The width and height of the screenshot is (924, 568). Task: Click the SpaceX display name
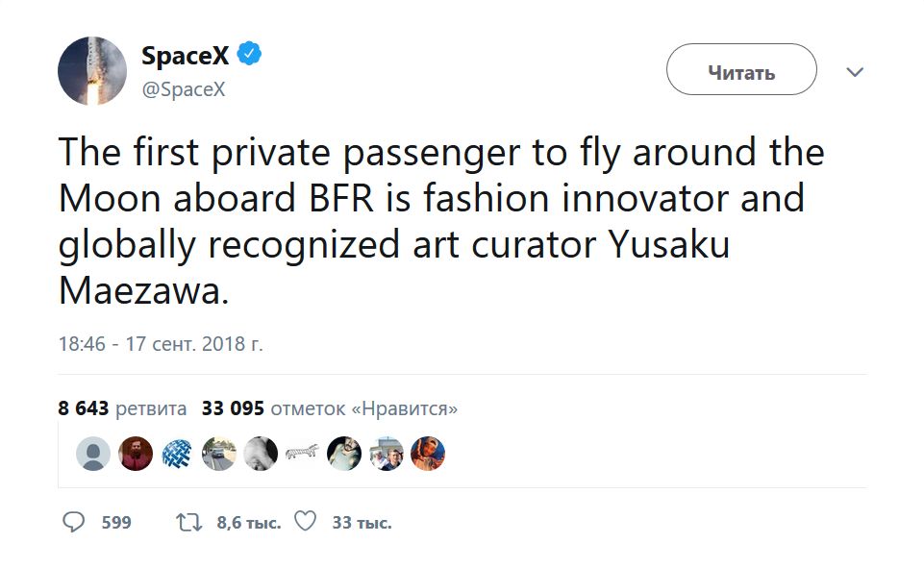click(x=185, y=56)
